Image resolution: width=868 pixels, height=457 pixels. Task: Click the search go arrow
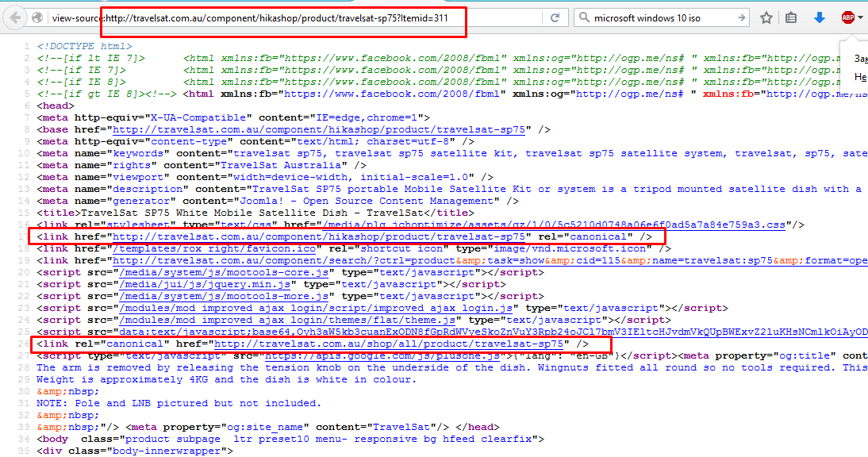pyautogui.click(x=741, y=17)
